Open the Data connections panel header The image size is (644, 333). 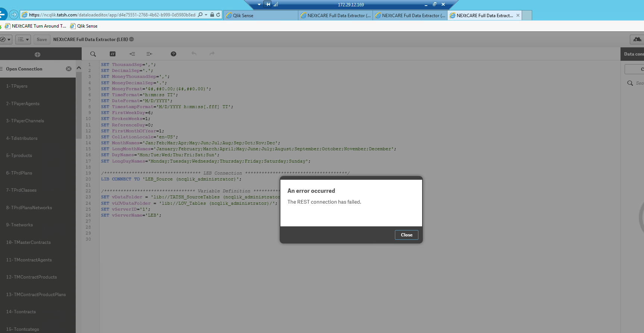(x=632, y=54)
